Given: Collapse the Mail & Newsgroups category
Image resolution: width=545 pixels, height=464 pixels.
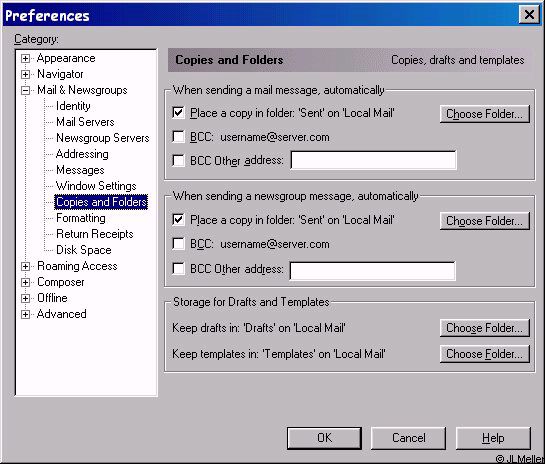Looking at the screenshot, I should tap(25, 90).
